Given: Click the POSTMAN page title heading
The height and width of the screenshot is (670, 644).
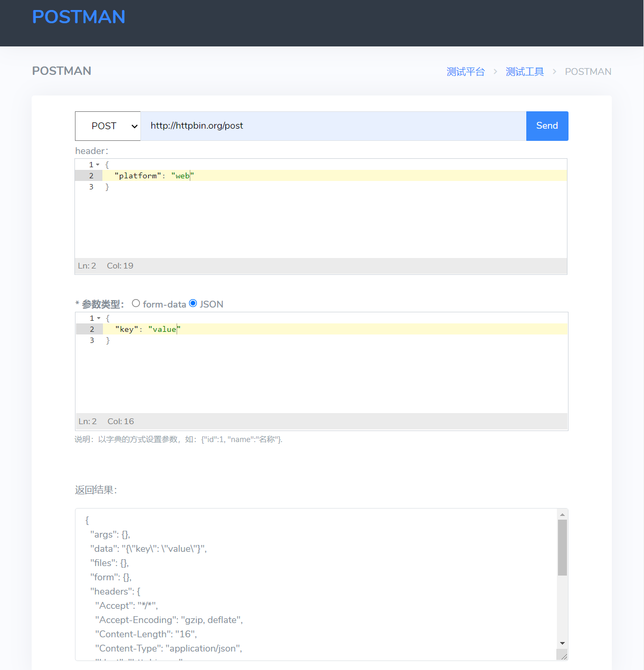Looking at the screenshot, I should click(x=62, y=71).
